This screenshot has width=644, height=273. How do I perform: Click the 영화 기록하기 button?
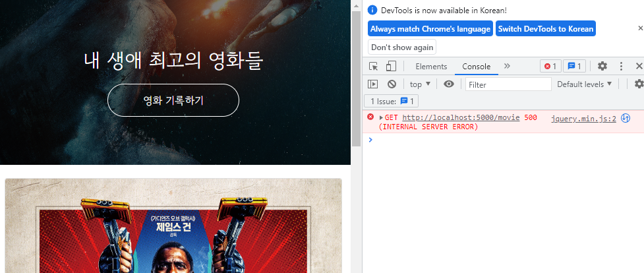pos(173,100)
